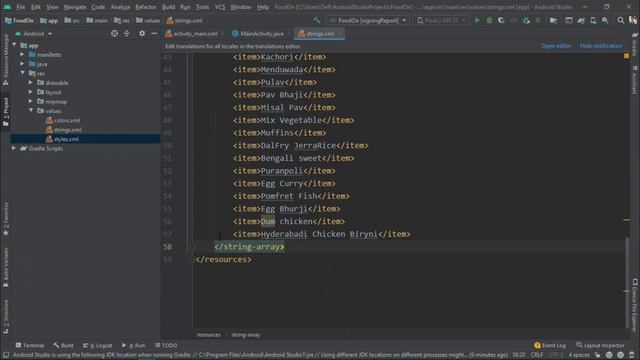Open the Layout Inspector

(600, 345)
